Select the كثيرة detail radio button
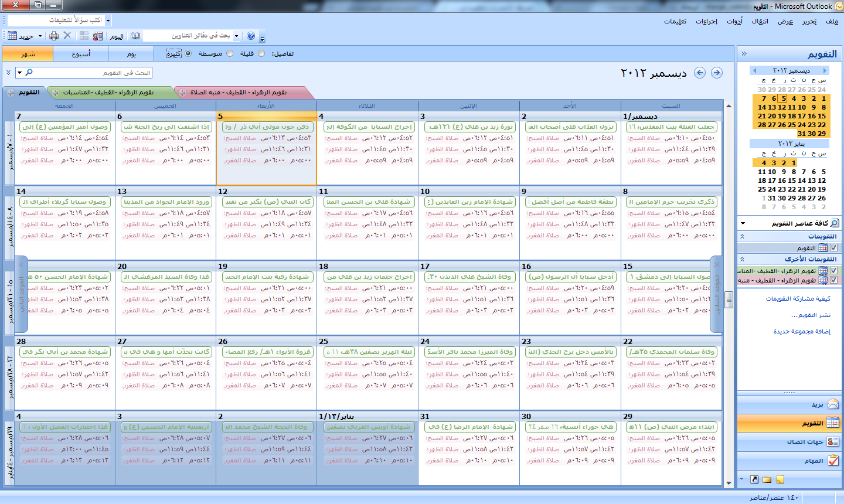Screen dimensions: 844x504 (x=188, y=53)
